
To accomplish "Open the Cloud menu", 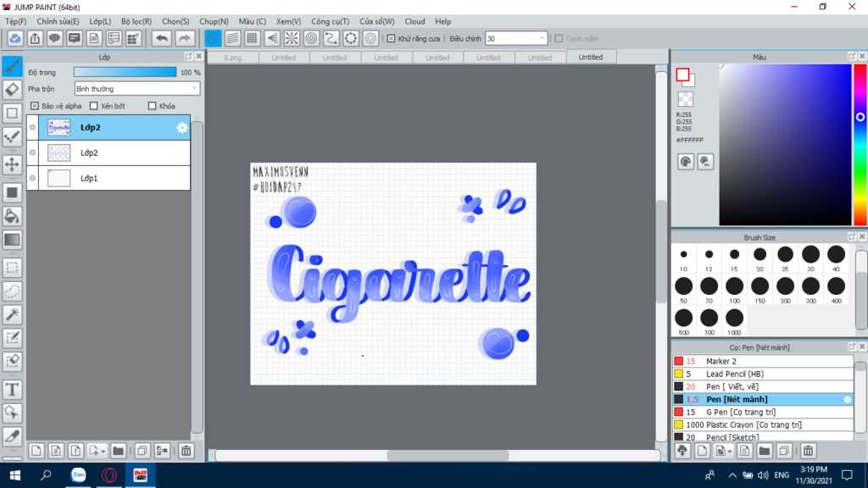I will (x=415, y=21).
